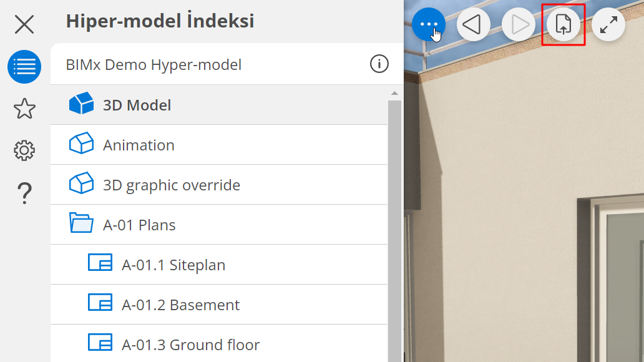Open the favorites star icon
644x362 pixels.
(24, 109)
